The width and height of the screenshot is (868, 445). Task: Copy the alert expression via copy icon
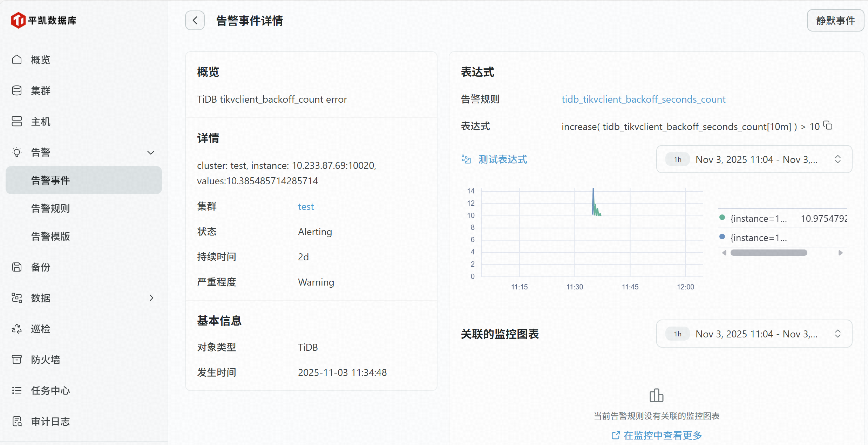point(828,125)
